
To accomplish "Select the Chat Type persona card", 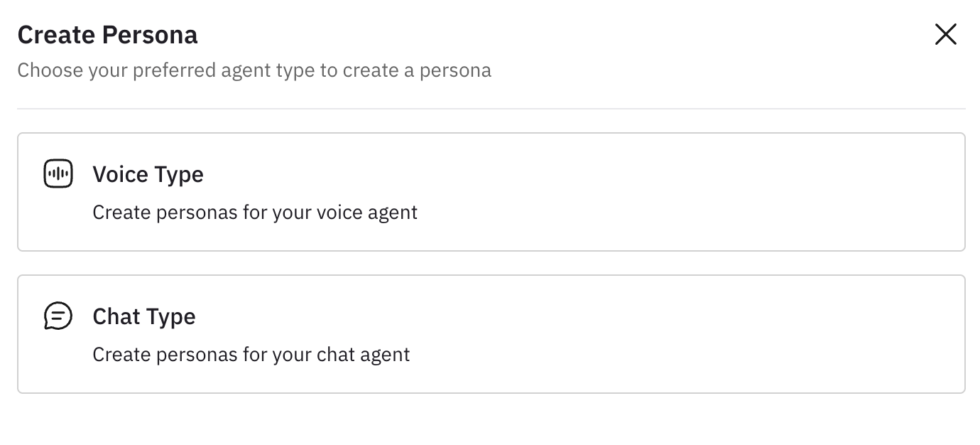I will pos(491,334).
